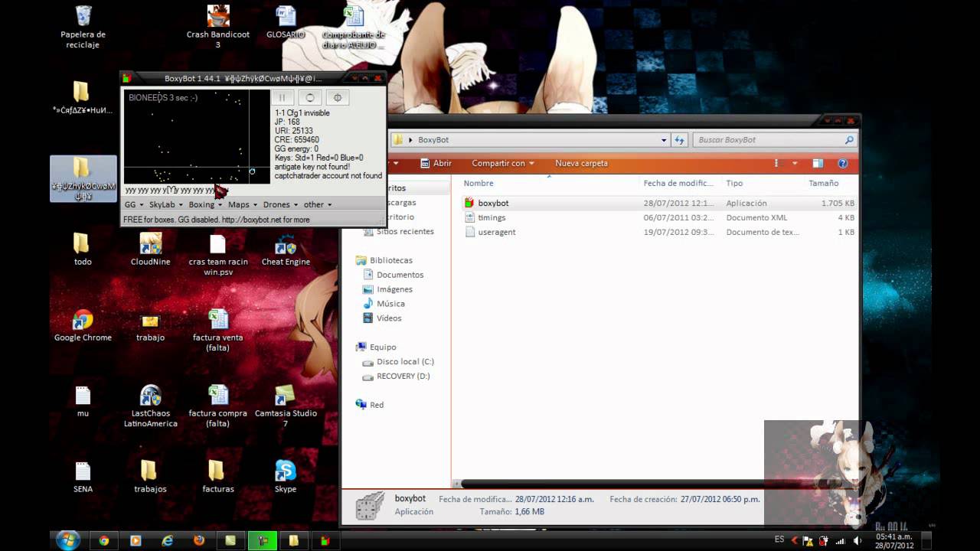Click the magnifier icon in the search box
The width and height of the screenshot is (980, 551).
(x=849, y=140)
